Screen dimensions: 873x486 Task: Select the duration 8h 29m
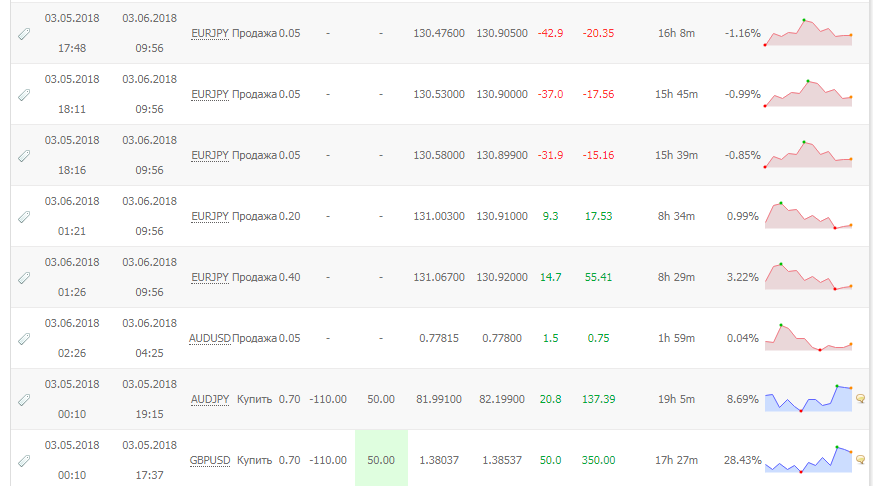point(676,277)
